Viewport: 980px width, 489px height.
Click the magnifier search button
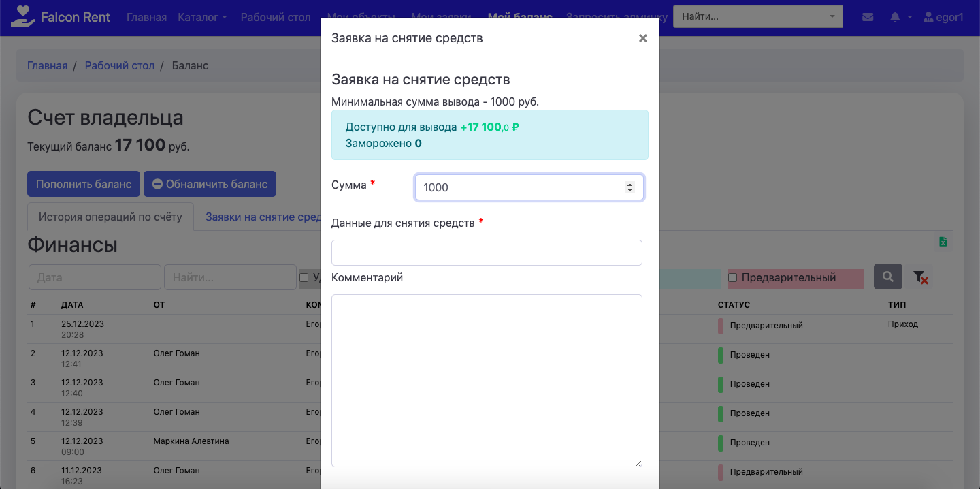888,277
